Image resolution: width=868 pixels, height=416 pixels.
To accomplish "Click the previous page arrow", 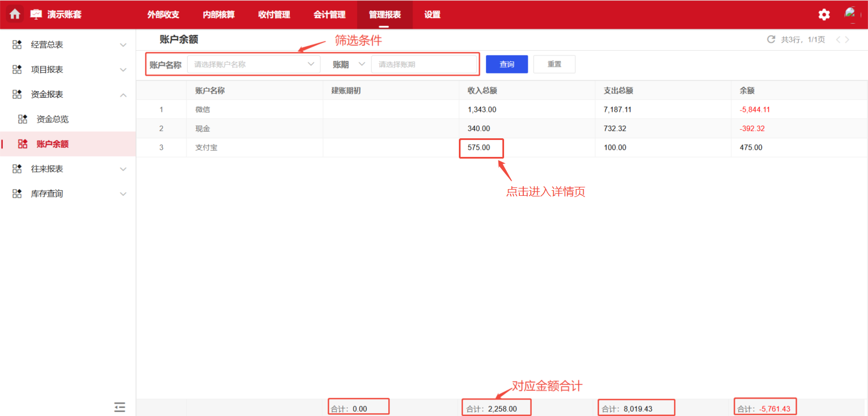I will [837, 40].
